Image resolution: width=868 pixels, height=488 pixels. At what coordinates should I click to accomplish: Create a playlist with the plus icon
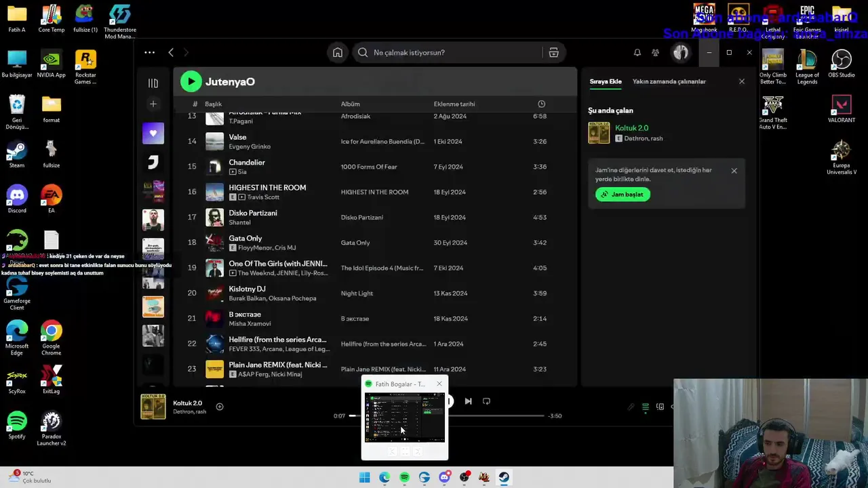[x=153, y=104]
